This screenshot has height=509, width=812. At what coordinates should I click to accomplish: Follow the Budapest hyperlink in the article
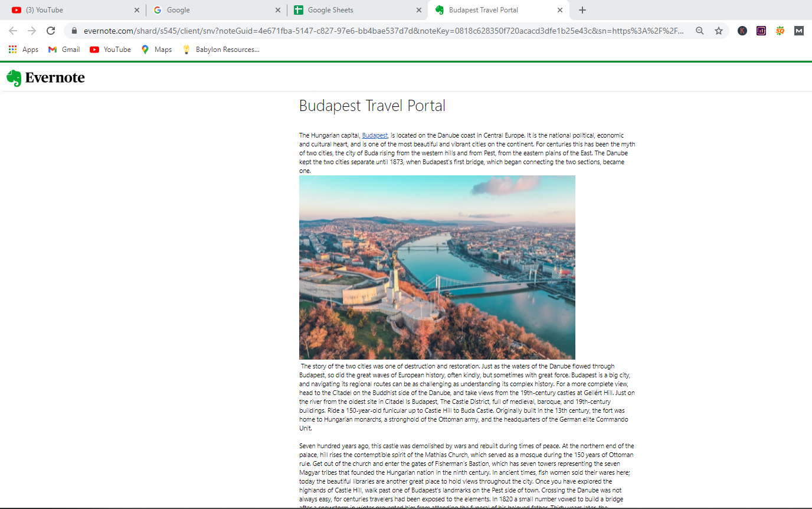click(x=374, y=135)
